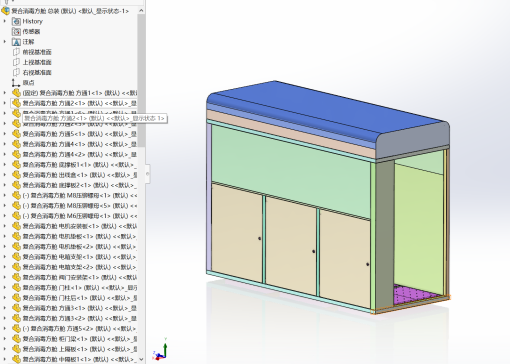Click the part icon of 上隔板<1>
Viewport: 510px width, 364px height.
tap(16, 349)
